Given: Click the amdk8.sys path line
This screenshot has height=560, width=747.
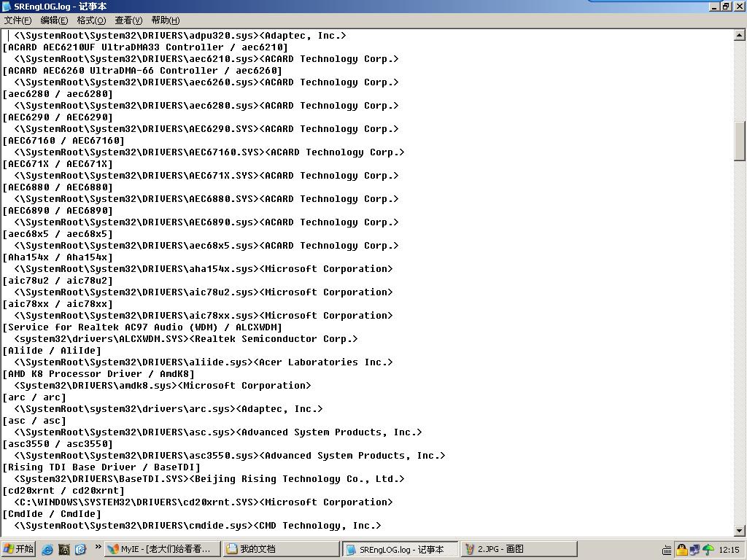Looking at the screenshot, I should pos(163,385).
